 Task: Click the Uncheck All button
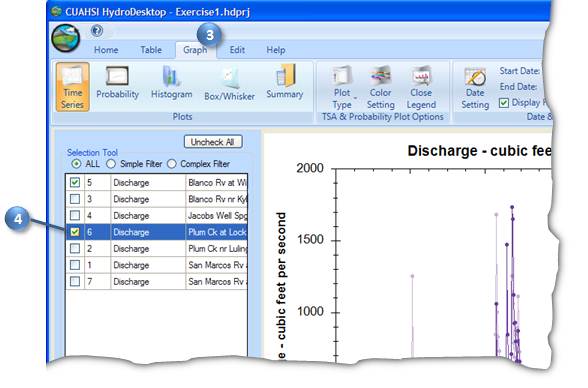click(x=213, y=142)
